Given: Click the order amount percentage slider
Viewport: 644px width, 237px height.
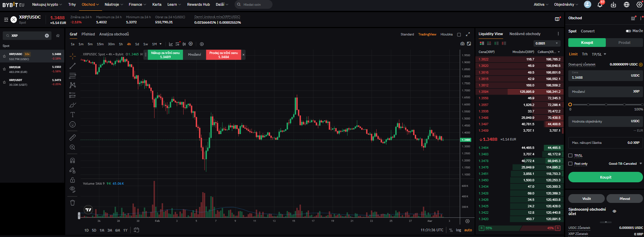Looking at the screenshot, I should pos(606,105).
